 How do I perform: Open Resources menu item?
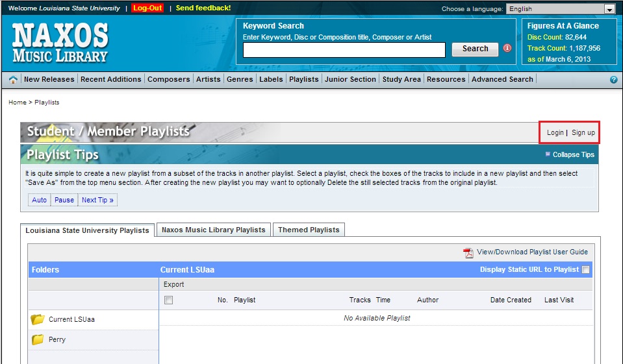click(x=446, y=79)
